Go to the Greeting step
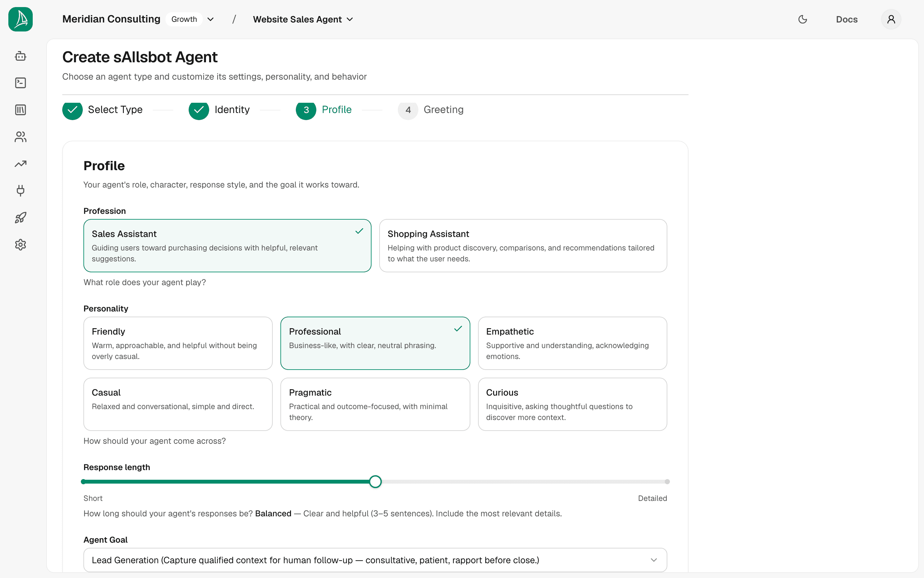Image resolution: width=924 pixels, height=578 pixels. point(431,110)
